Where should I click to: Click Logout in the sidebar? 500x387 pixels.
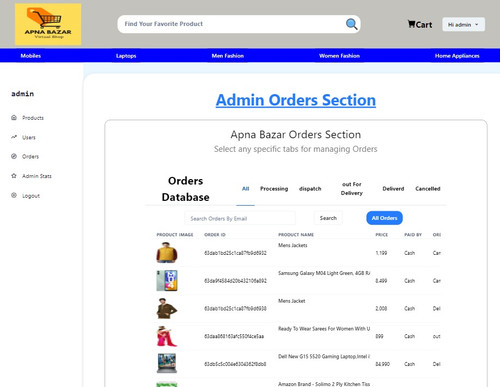point(31,196)
